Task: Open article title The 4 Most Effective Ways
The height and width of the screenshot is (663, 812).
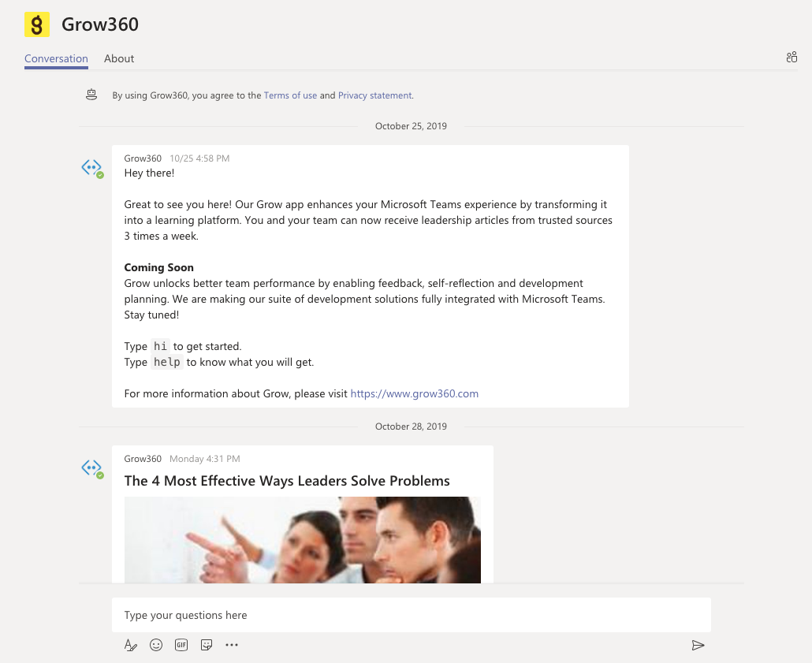Action: point(287,481)
